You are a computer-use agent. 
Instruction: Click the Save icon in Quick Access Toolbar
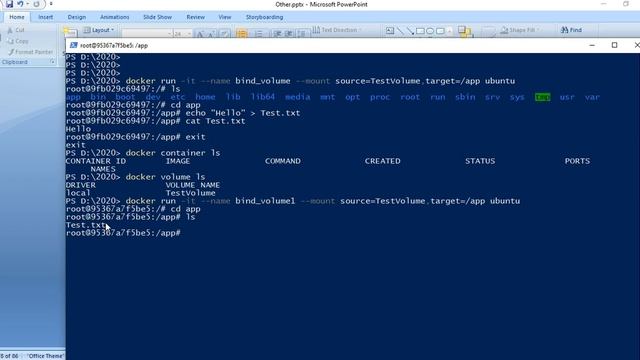[x=9, y=4]
